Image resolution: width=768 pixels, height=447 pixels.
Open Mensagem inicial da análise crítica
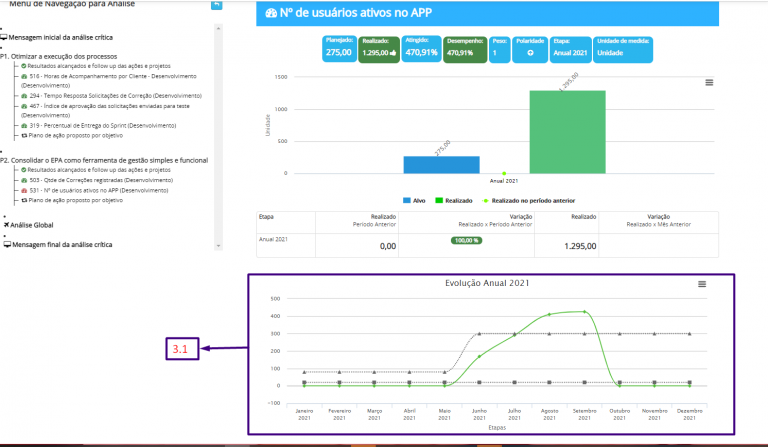click(x=60, y=37)
